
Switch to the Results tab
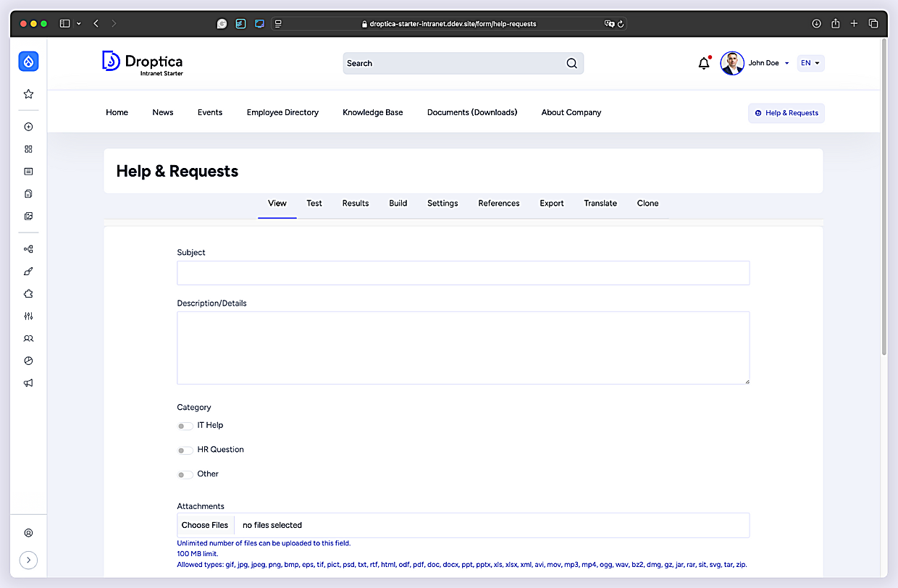point(356,203)
